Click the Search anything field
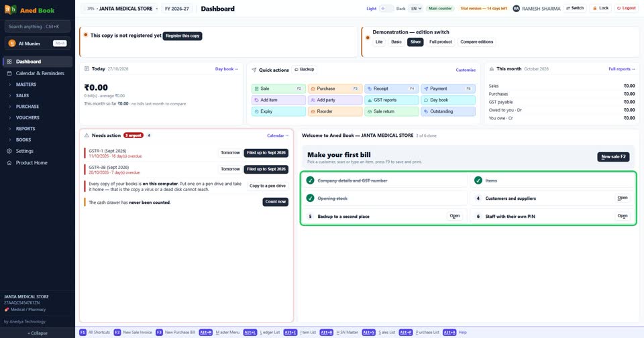This screenshot has width=644, height=338. coord(38,27)
